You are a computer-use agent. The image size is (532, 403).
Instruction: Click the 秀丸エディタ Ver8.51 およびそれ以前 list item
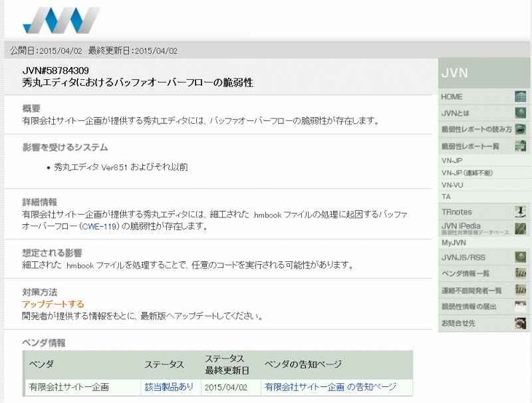click(121, 167)
